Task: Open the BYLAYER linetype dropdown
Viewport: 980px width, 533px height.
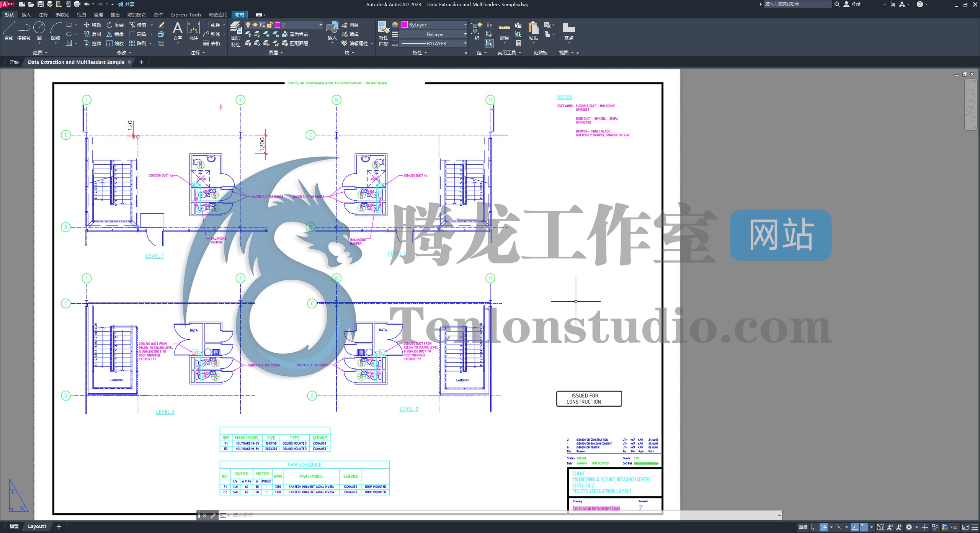Action: pyautogui.click(x=434, y=43)
